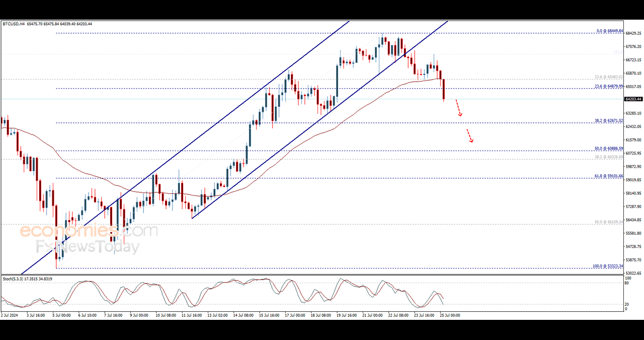Select the blue 23.6 @ 64879.99 label
Image resolution: width=644 pixels, height=340 pixels.
(x=609, y=86)
